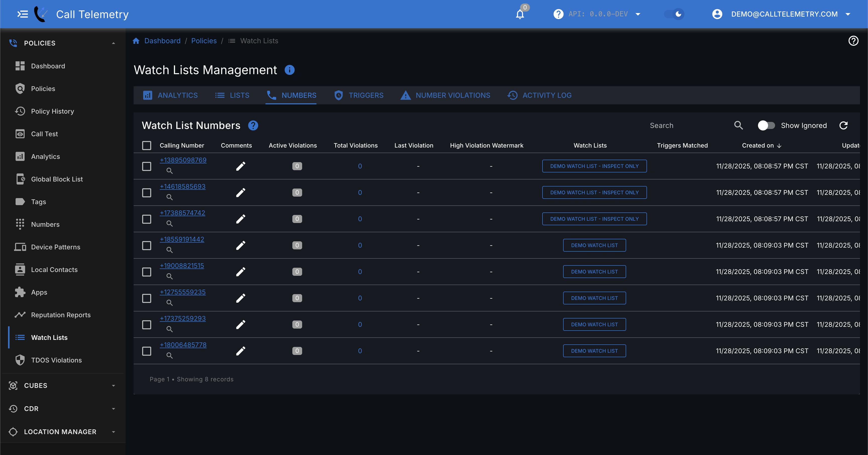The image size is (868, 455).
Task: Click the DEMO WATCH LIST chip for +17375259293
Action: [594, 325]
